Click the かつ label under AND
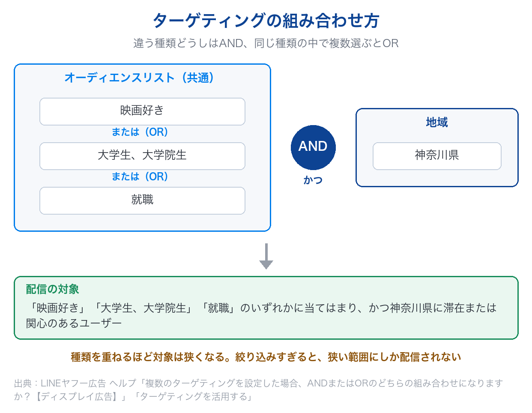The image size is (532, 413). pyautogui.click(x=313, y=180)
